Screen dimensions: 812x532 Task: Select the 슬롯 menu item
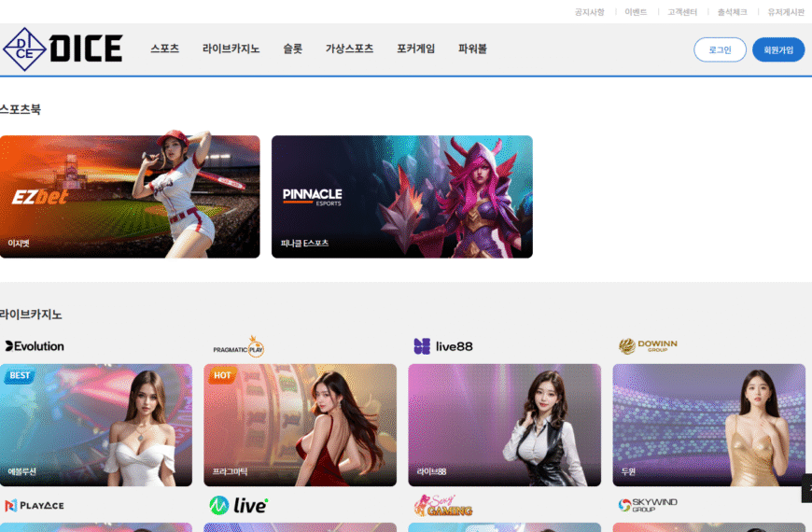[292, 49]
